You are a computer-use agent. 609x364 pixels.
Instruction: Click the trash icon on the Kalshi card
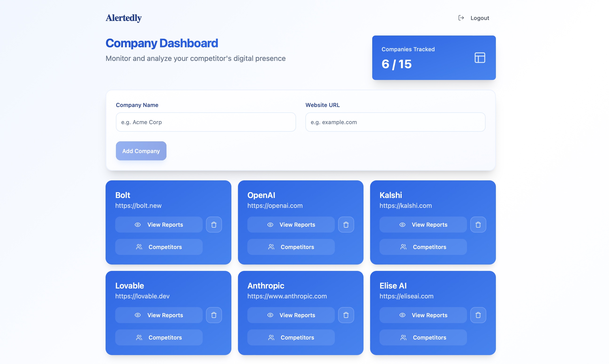pyautogui.click(x=478, y=224)
